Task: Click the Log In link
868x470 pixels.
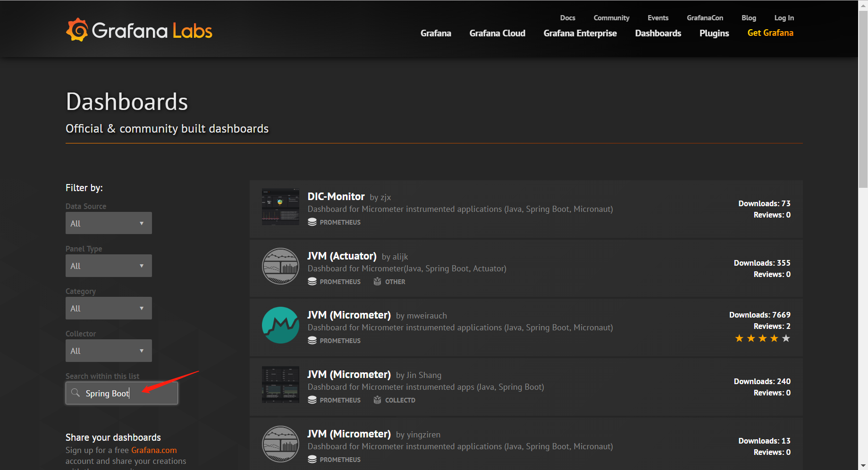Action: click(x=784, y=18)
